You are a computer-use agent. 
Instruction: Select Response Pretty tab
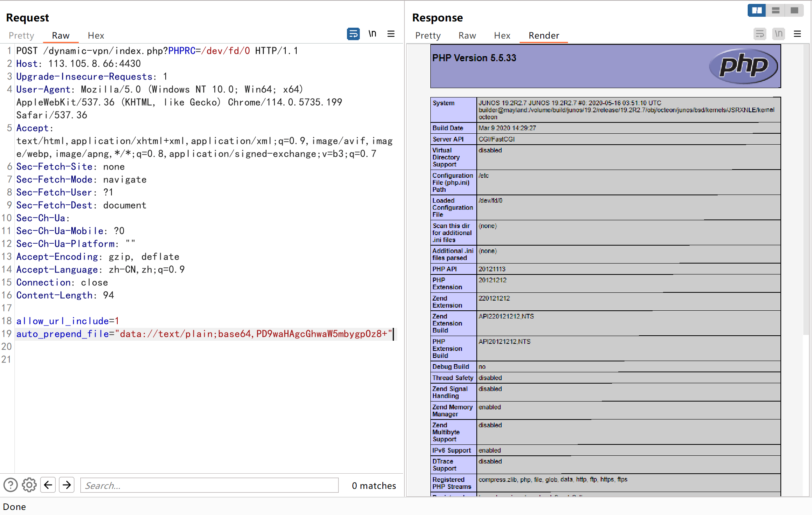coord(428,35)
